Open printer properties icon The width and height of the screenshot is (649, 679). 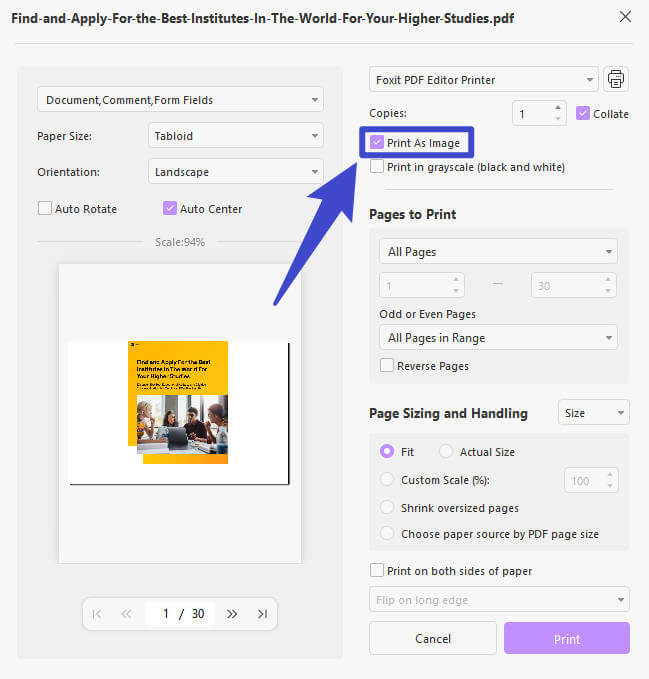coord(616,79)
